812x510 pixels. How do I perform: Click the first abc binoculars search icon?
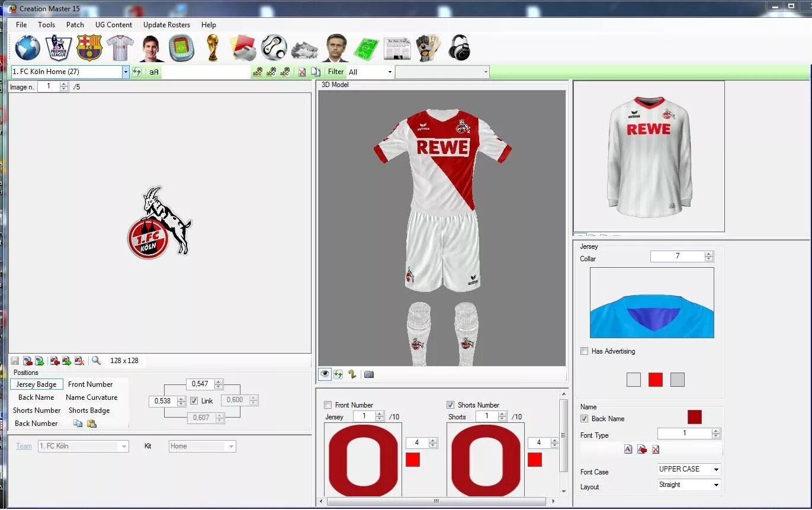[x=257, y=72]
